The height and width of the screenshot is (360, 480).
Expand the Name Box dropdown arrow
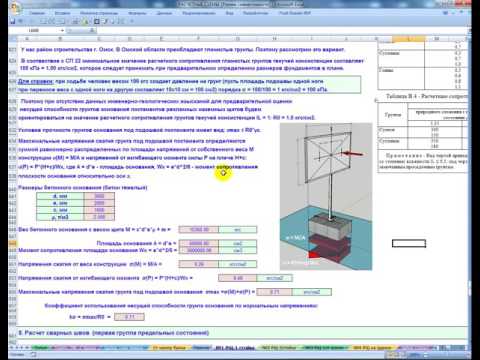pyautogui.click(x=62, y=30)
